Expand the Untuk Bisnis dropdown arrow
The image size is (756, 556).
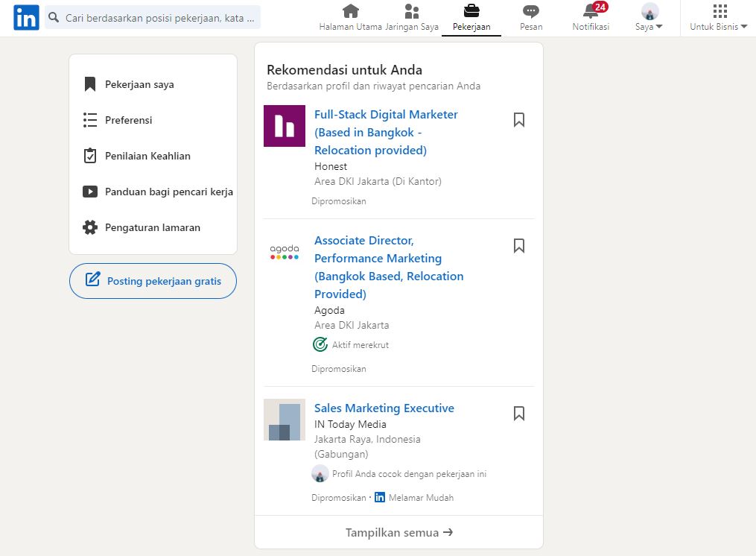pos(744,27)
